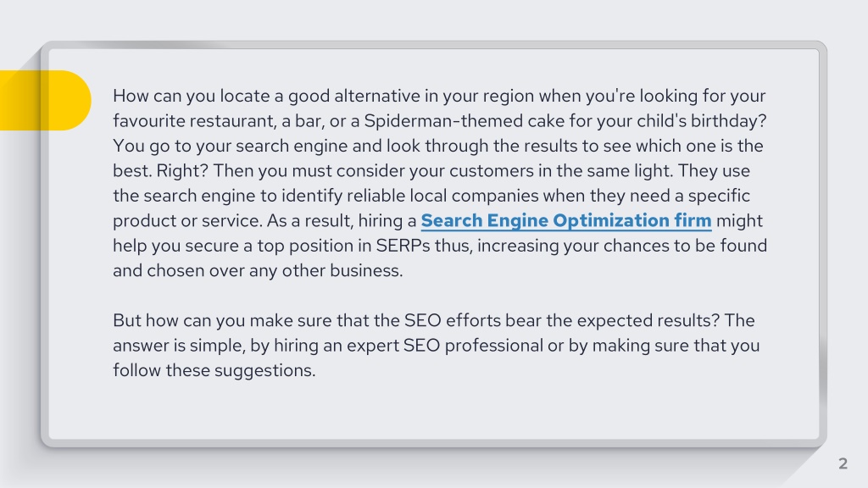Click the phrase "expert SEO professional"

pos(445,346)
